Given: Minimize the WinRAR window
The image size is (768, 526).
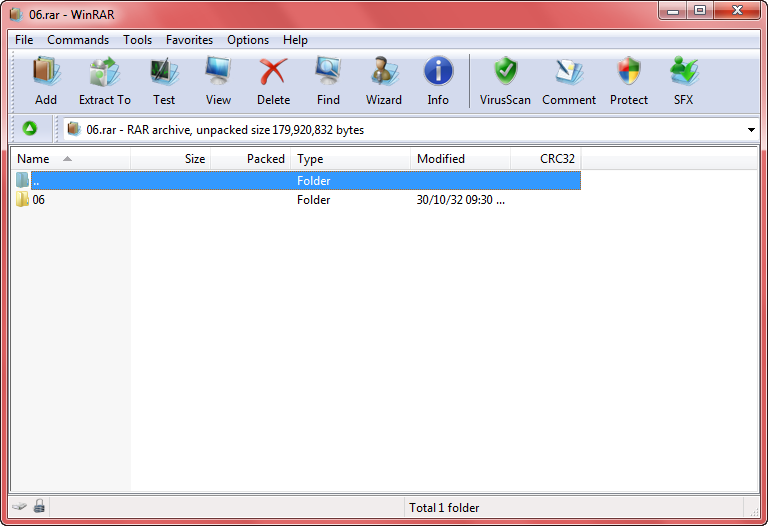Looking at the screenshot, I should (x=672, y=11).
